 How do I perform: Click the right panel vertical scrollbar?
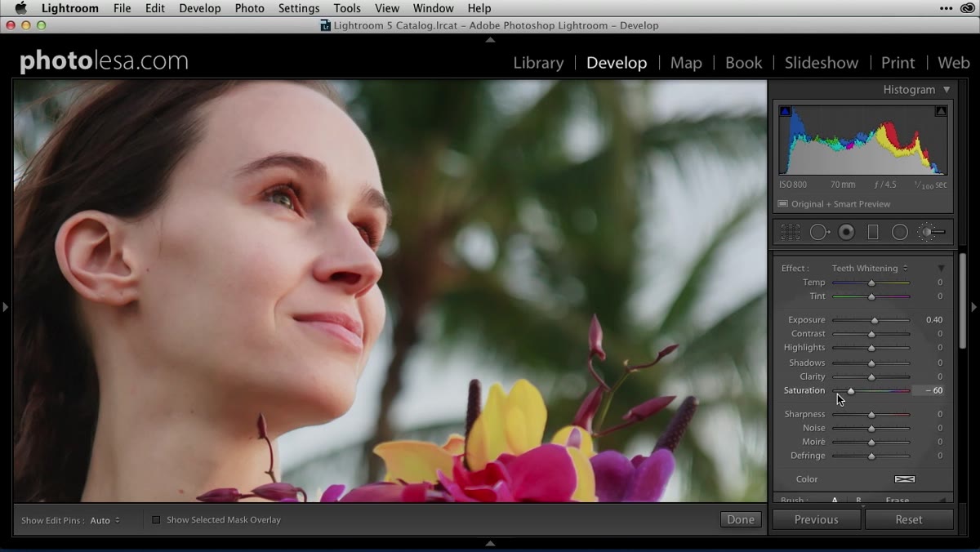tap(963, 301)
